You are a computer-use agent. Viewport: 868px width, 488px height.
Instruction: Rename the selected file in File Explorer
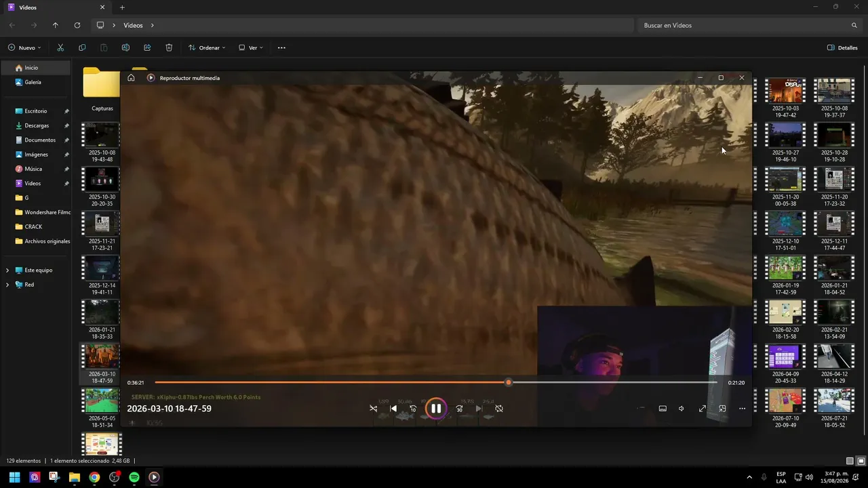(x=125, y=48)
